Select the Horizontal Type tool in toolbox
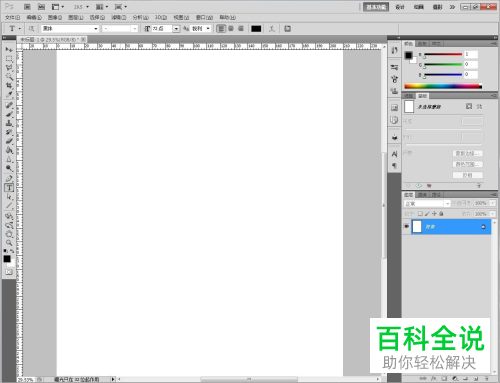The image size is (500, 383). (9, 187)
